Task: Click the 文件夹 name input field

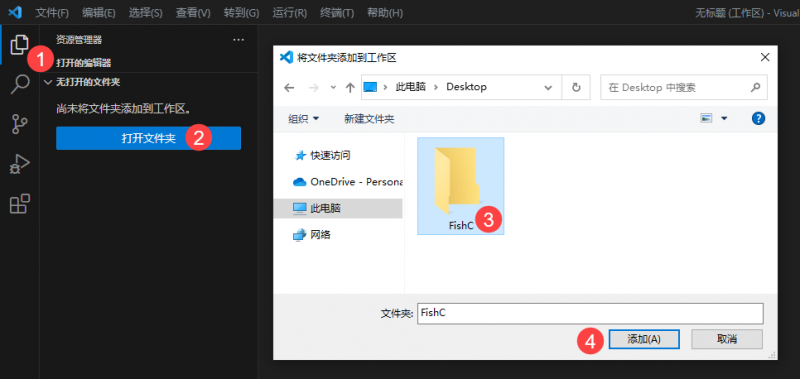Action: tap(590, 313)
